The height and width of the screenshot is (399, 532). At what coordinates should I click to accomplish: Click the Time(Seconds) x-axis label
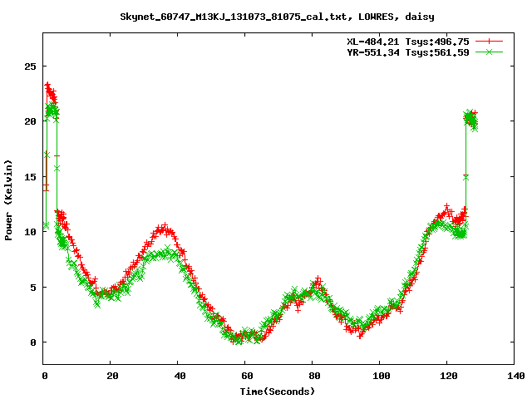[278, 392]
